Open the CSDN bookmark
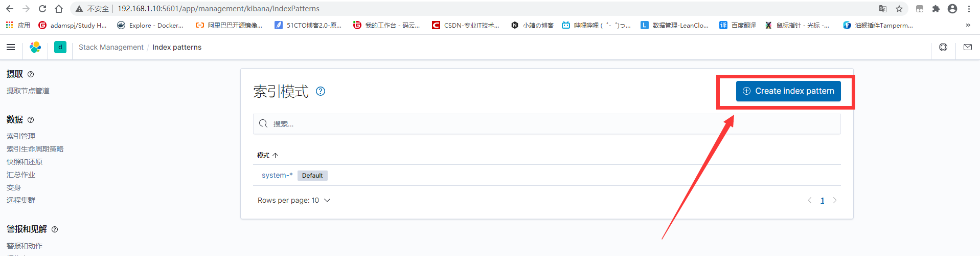Screen dimensions: 980x256 pyautogui.click(x=466, y=25)
